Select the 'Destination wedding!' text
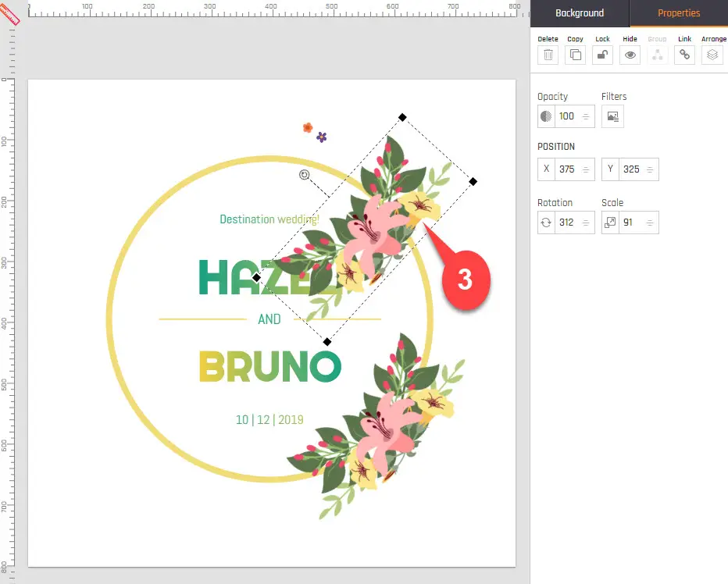The width and height of the screenshot is (728, 584). (269, 219)
